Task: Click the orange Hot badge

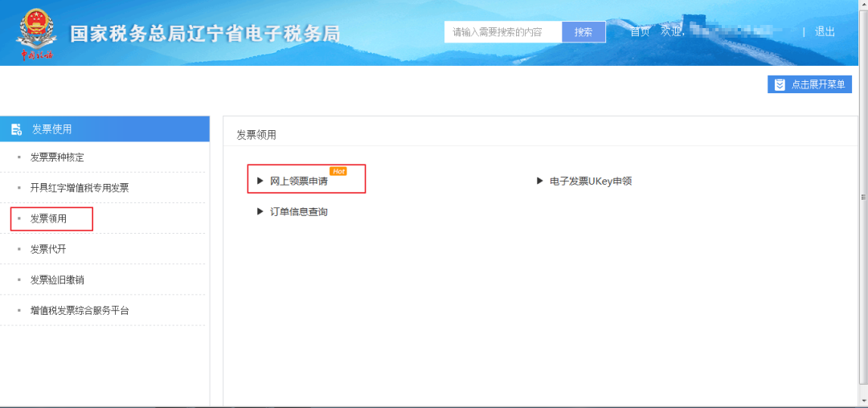Action: click(338, 171)
